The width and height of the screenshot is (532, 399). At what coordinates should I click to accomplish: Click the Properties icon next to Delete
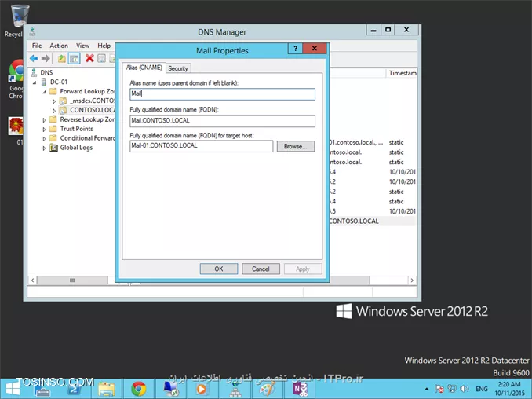[101, 58]
